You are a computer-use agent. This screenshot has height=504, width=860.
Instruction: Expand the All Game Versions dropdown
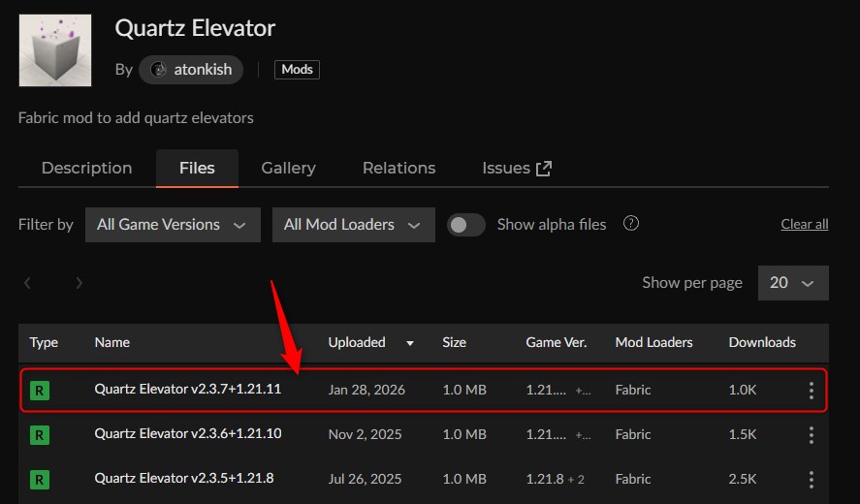[172, 224]
